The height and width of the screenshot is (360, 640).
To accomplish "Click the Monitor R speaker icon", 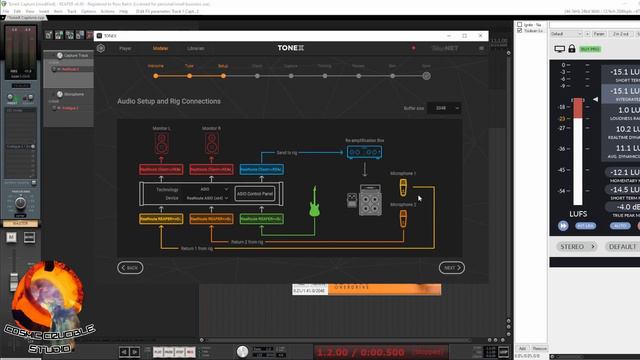I will (211, 144).
